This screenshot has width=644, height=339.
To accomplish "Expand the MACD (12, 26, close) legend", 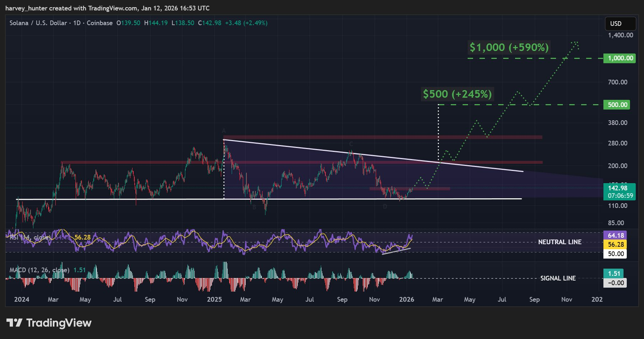I will pyautogui.click(x=39, y=270).
